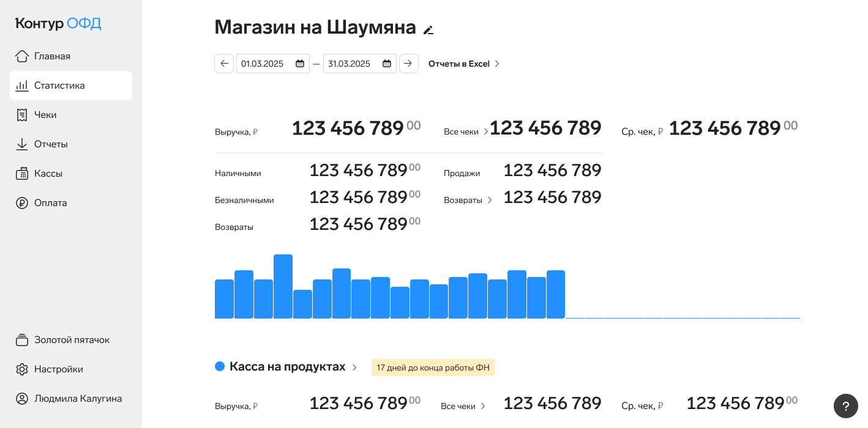Open Кассы section in sidebar

(48, 174)
